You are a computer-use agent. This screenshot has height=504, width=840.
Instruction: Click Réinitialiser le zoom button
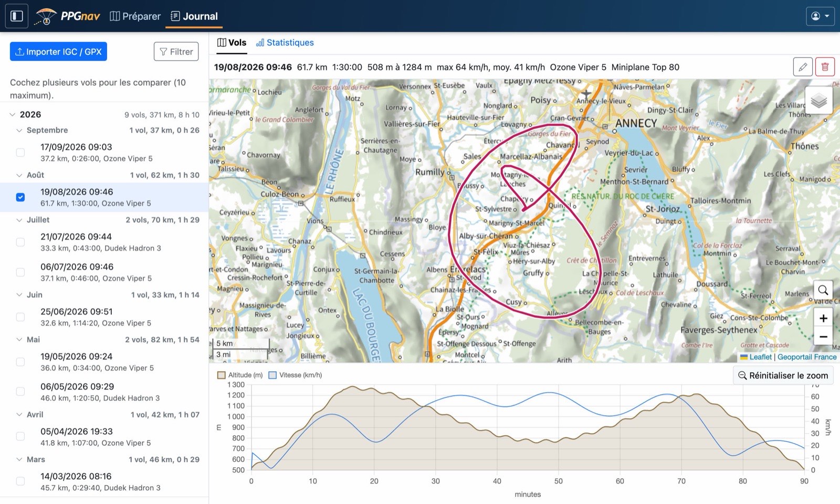[x=783, y=375]
